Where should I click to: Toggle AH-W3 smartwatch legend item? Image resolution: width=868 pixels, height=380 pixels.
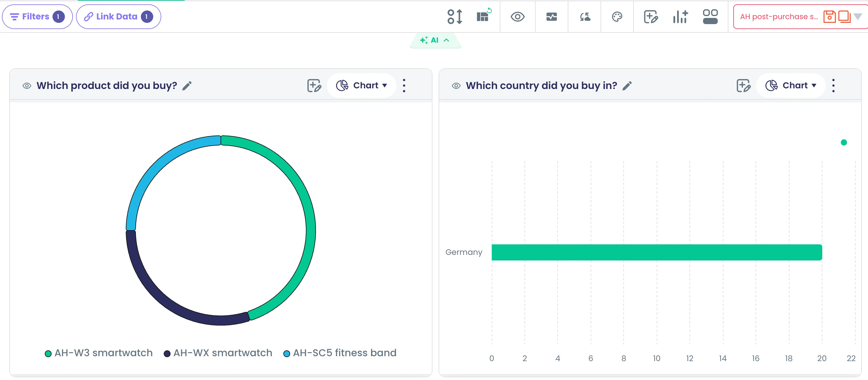tap(99, 353)
